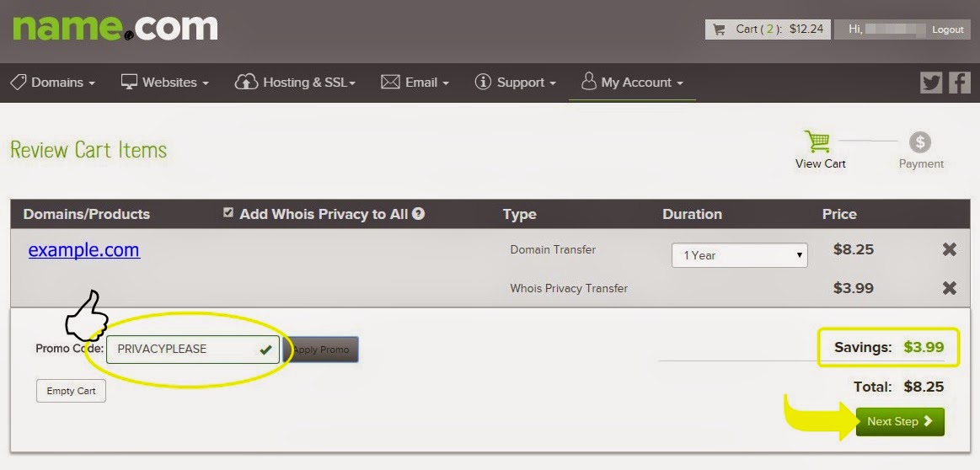This screenshot has height=470, width=980.
Task: Open the Support menu
Action: click(516, 83)
